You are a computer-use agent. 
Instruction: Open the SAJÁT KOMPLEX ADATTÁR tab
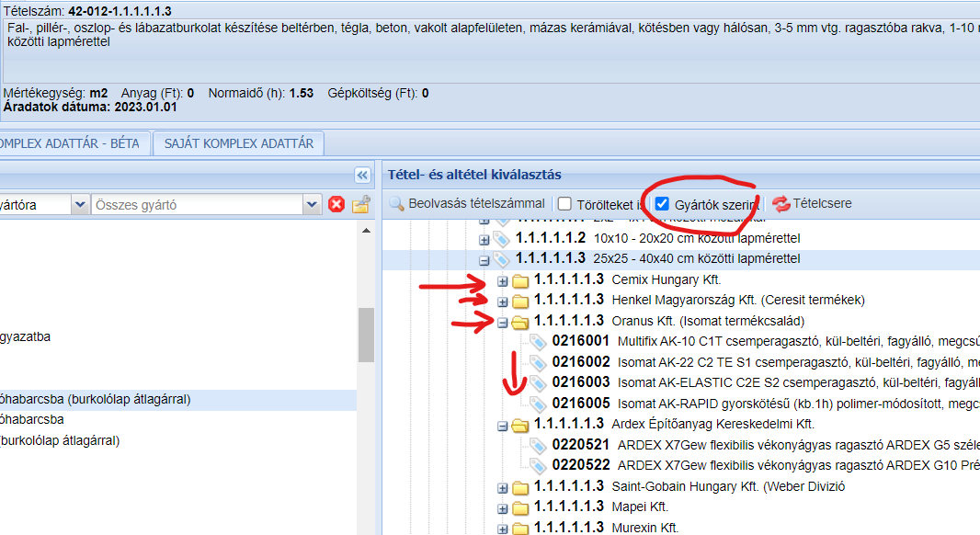coord(239,143)
